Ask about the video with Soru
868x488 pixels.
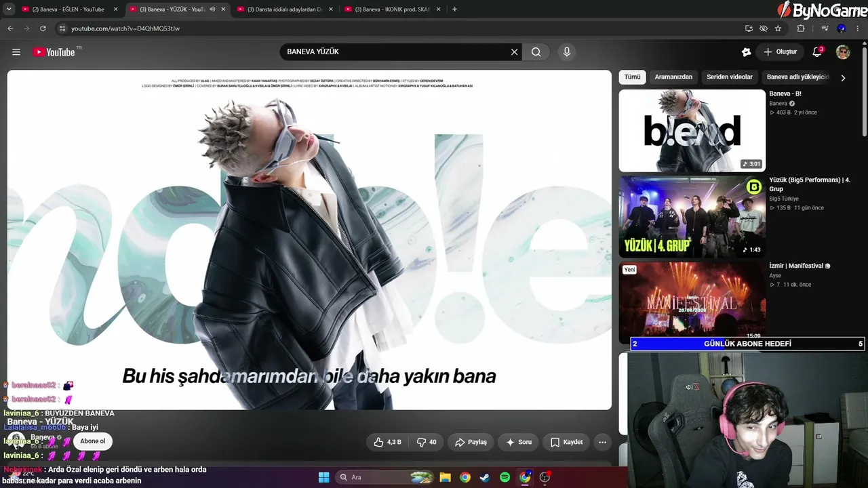pyautogui.click(x=519, y=442)
